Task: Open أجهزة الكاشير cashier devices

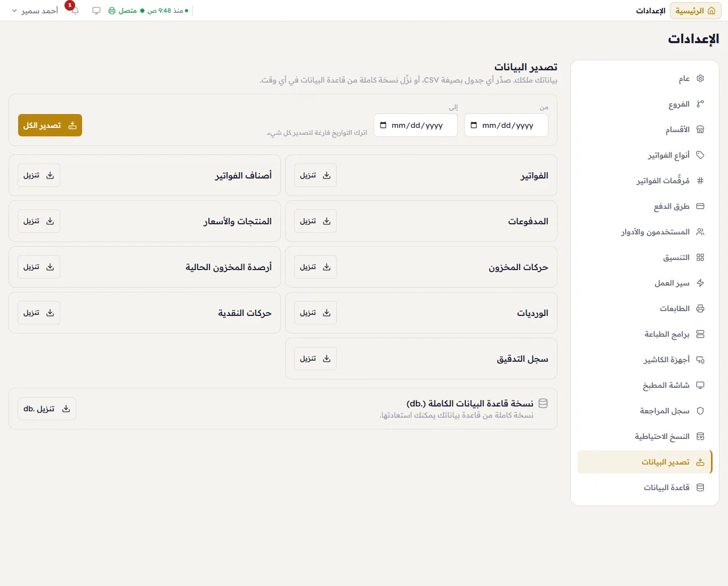Action: coord(644,360)
